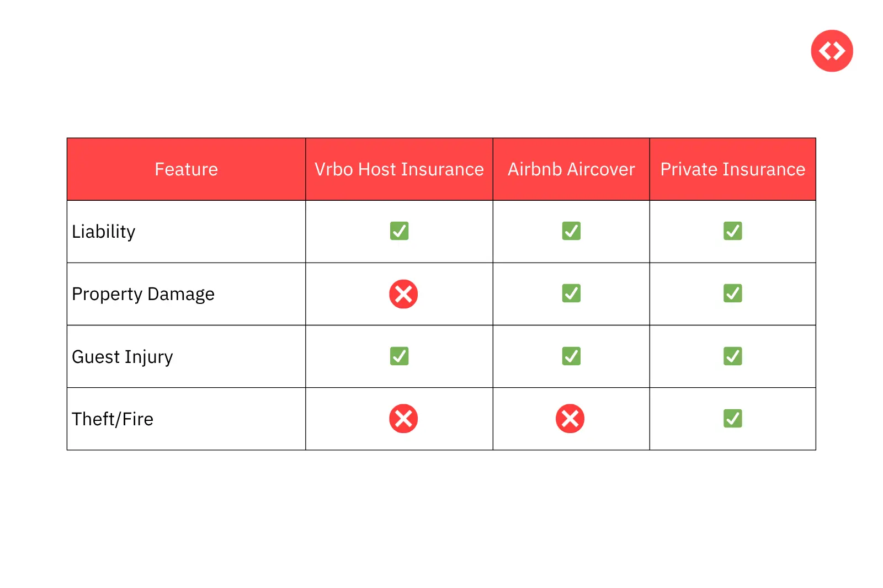Click Vrbo's checkmark for Guest Injury
The image size is (883, 588).
399,356
